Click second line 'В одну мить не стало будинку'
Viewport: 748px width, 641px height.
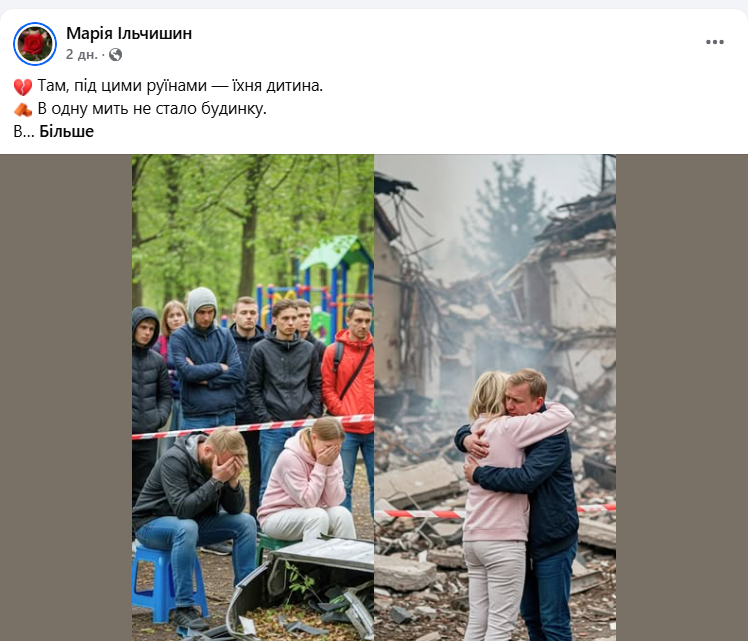(152, 109)
